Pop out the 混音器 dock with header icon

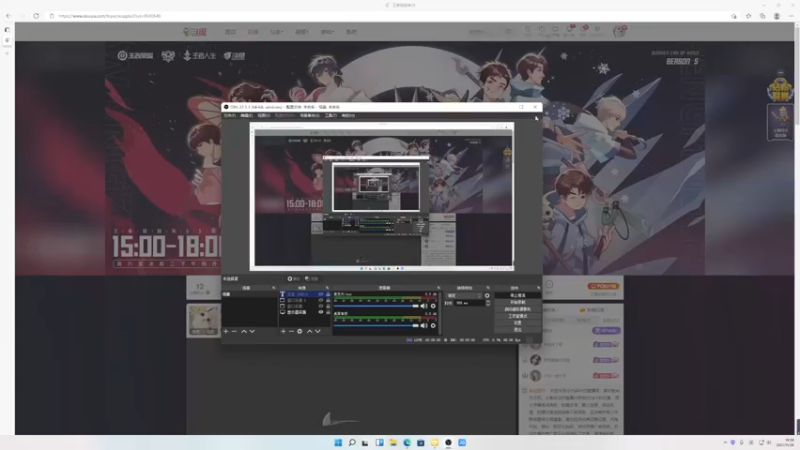[x=438, y=288]
